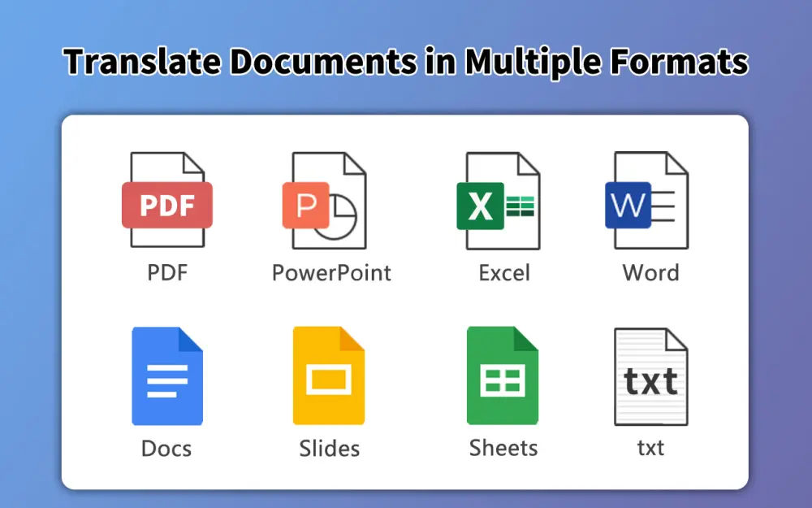This screenshot has width=812, height=508.
Task: Select the lowercase "txt" caption below icon
Action: click(650, 447)
